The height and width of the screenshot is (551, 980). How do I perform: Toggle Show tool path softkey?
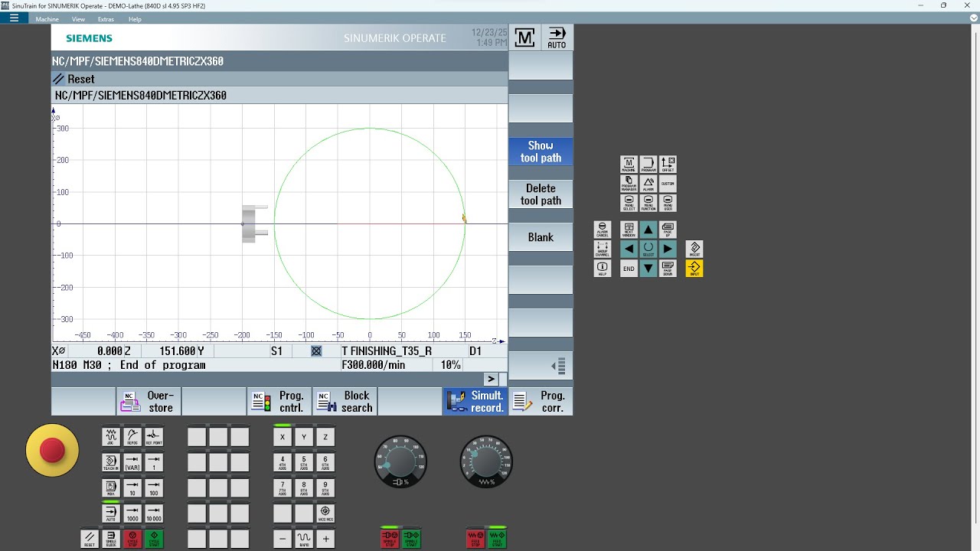point(541,152)
